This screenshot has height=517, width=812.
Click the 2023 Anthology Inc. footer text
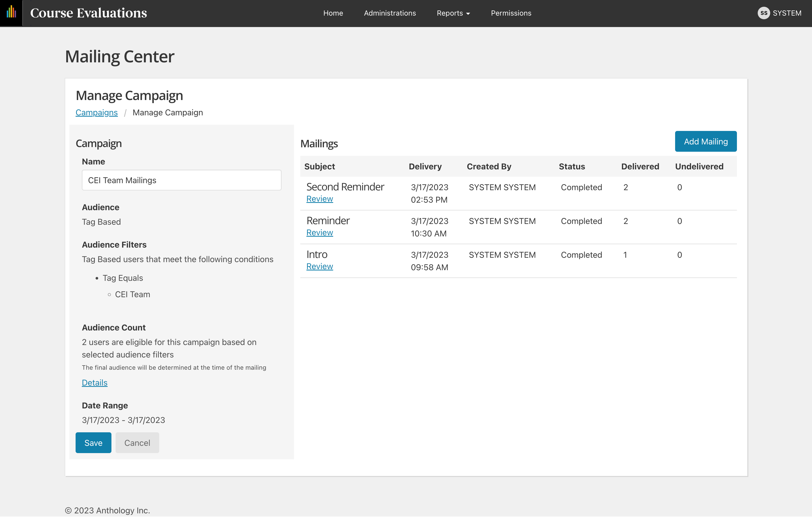(x=108, y=510)
